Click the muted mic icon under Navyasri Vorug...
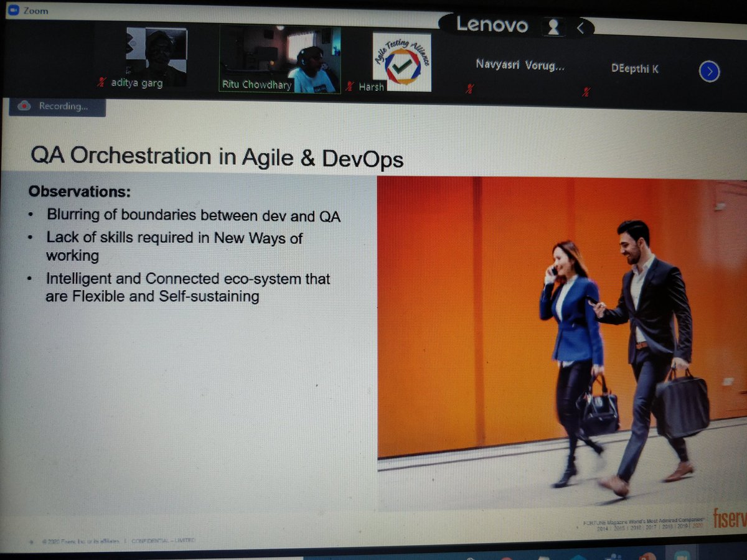Screen dimensions: 747x560 click(x=471, y=90)
